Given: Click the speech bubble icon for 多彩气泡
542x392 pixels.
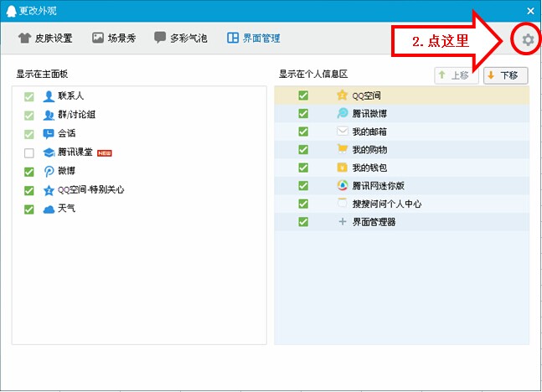Looking at the screenshot, I should [160, 38].
